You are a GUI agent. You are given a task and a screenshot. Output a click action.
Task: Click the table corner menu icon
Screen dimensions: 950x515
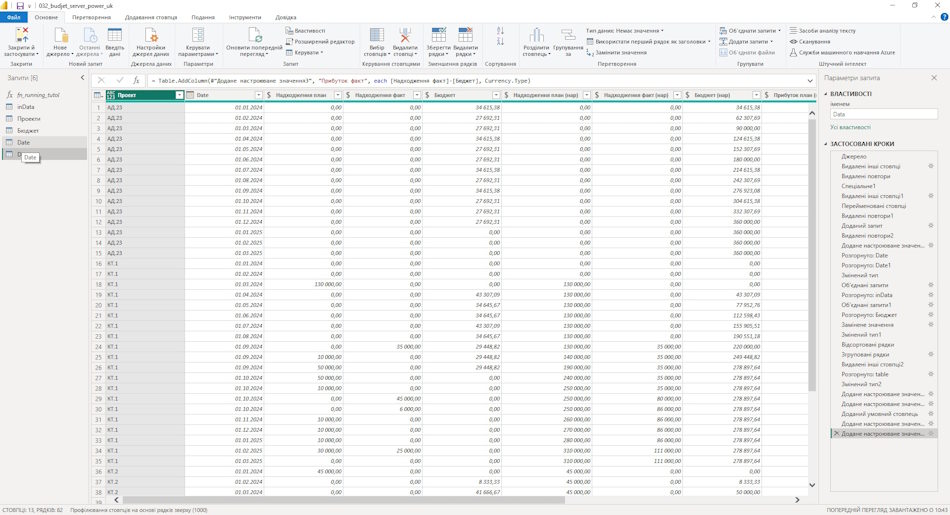tap(98, 95)
